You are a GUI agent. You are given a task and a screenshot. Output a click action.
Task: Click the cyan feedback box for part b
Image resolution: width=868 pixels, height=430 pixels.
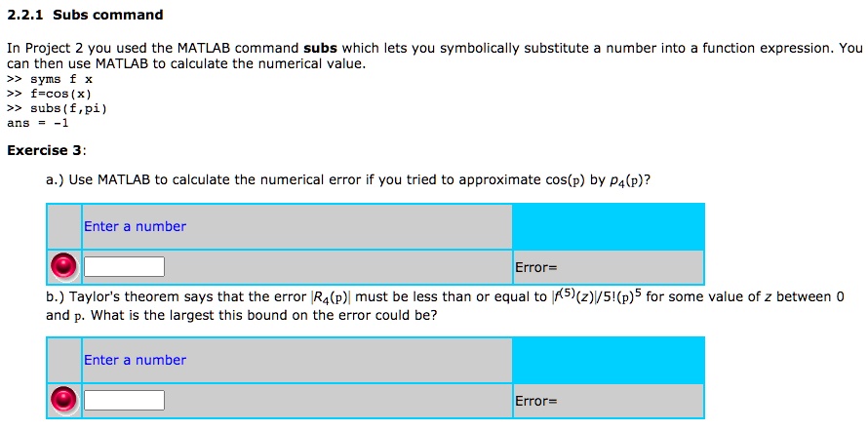pos(608,360)
